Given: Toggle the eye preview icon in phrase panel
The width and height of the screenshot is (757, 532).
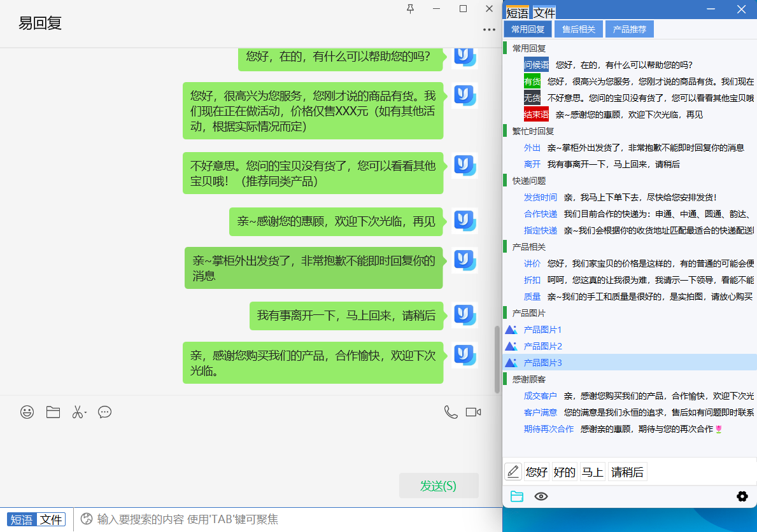Looking at the screenshot, I should click(x=541, y=496).
